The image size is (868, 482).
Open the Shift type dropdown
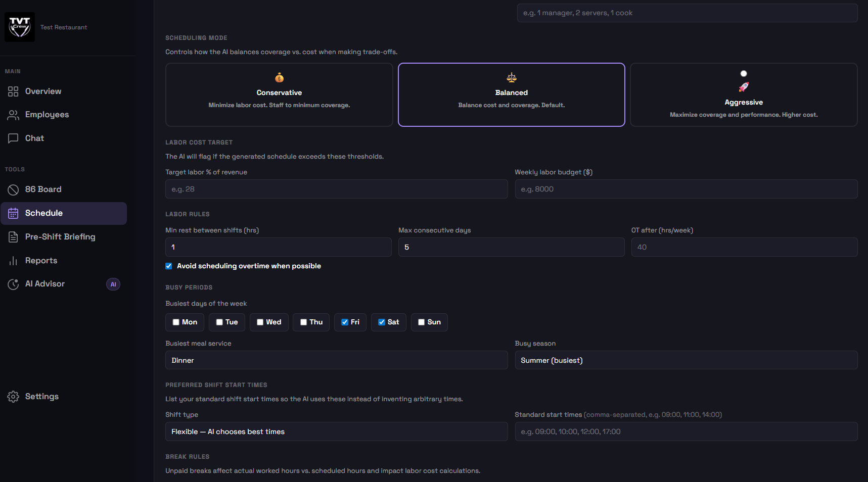[336, 431]
